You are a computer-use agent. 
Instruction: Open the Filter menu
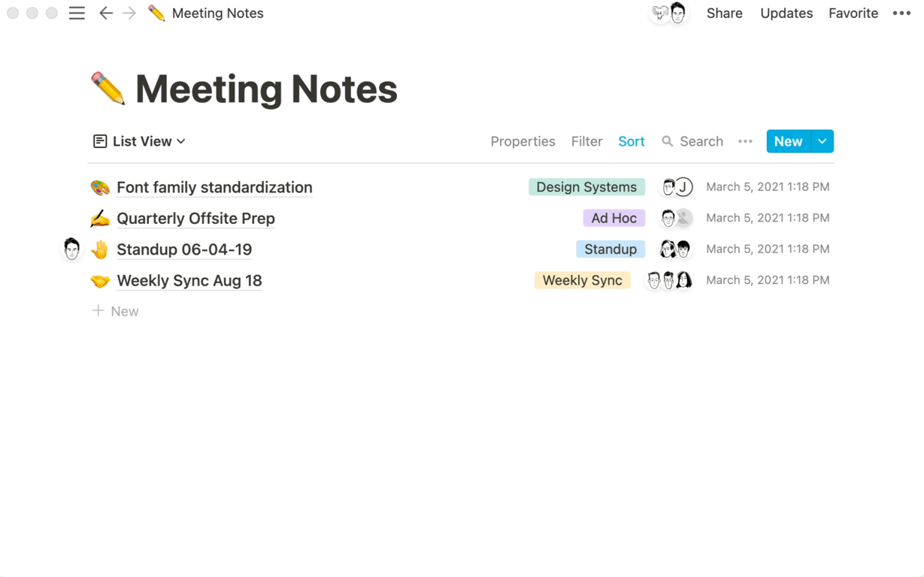(x=586, y=141)
